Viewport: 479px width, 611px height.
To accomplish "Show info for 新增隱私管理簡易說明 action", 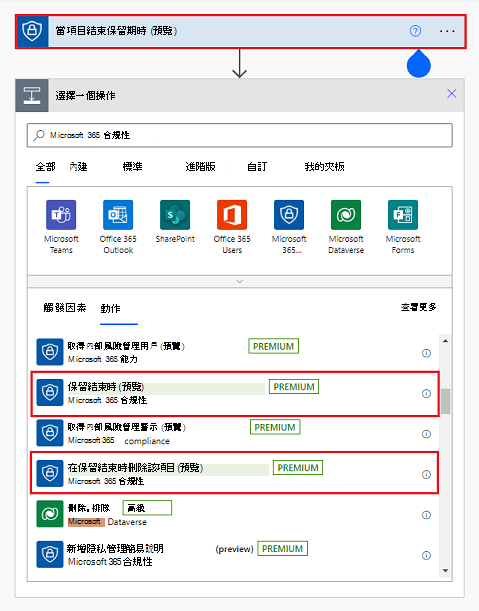I will [x=426, y=555].
